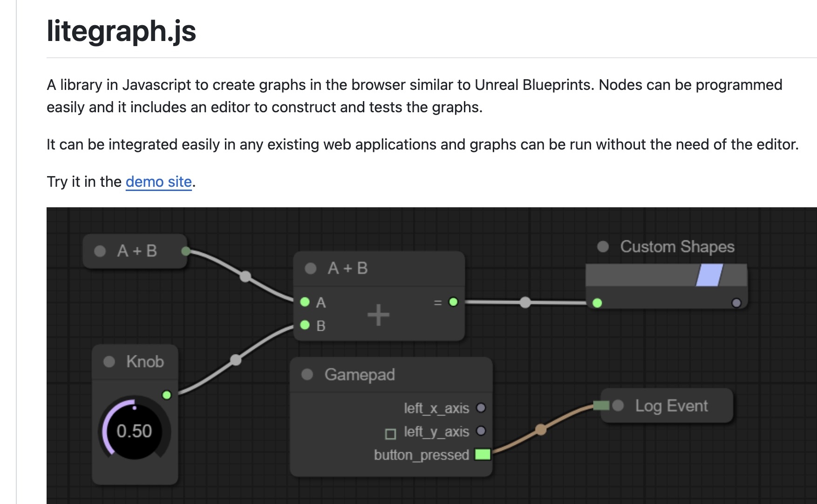Click the title text of source A + B node
The image size is (817, 504).
coord(137,251)
